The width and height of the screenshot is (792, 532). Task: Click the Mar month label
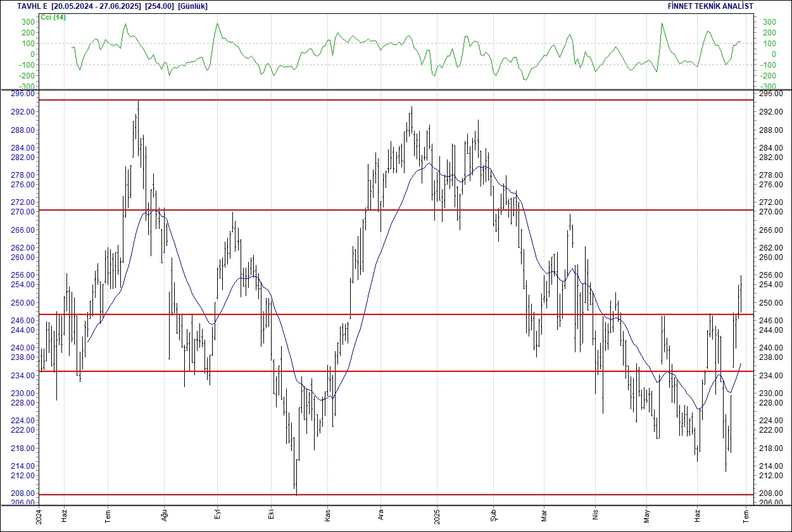[544, 516]
